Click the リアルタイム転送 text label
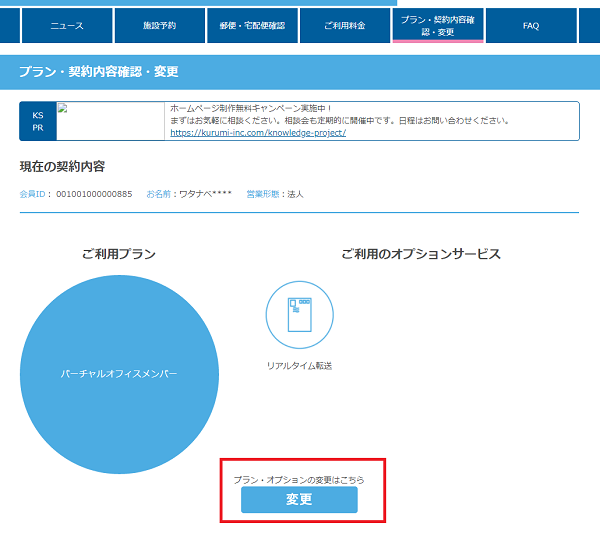 [x=299, y=366]
